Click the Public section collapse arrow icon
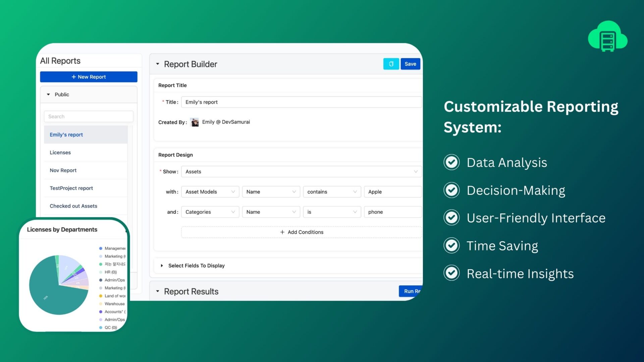 point(47,94)
